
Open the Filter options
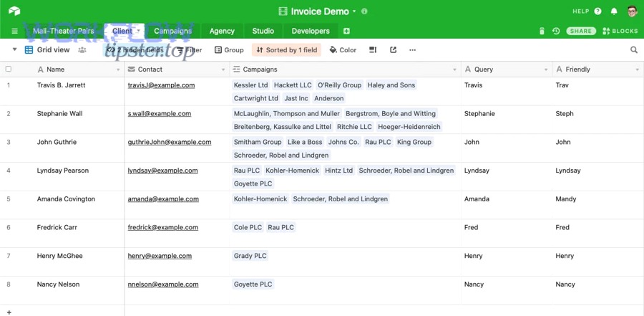[190, 49]
